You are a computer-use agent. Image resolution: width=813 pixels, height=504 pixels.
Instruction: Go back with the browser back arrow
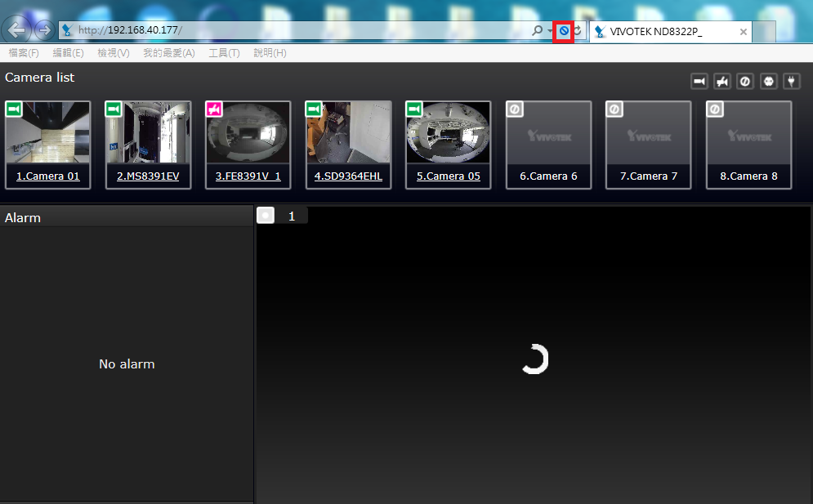(x=16, y=30)
